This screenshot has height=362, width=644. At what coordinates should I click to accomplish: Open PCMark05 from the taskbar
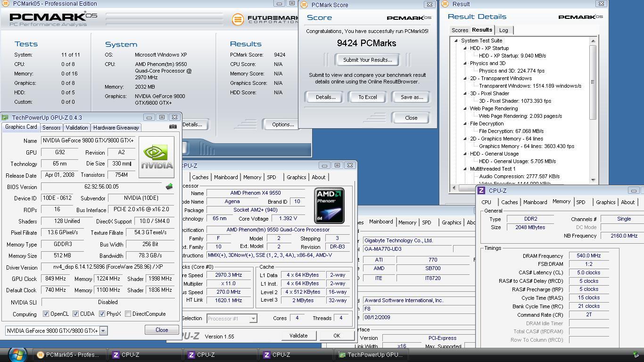pyautogui.click(x=69, y=355)
